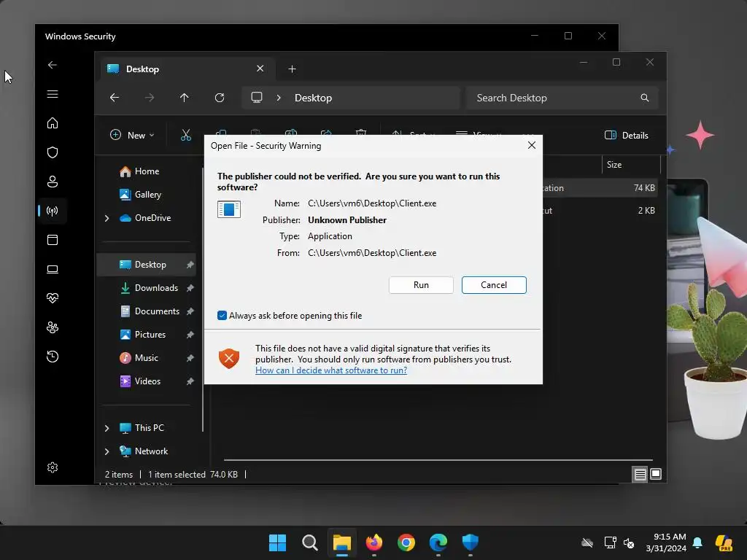The image size is (747, 560).
Task: Click the Desktop breadcrumb in address bar
Action: click(x=313, y=98)
